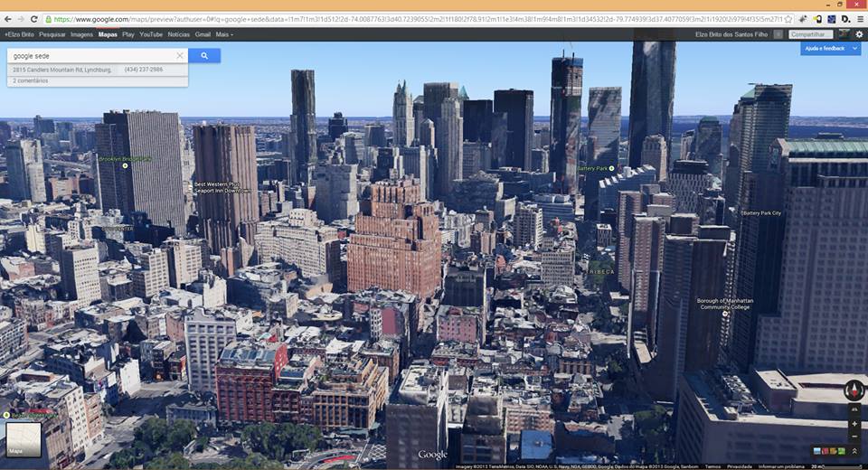
Task: Rotate the view with the compass control
Action: [x=854, y=390]
